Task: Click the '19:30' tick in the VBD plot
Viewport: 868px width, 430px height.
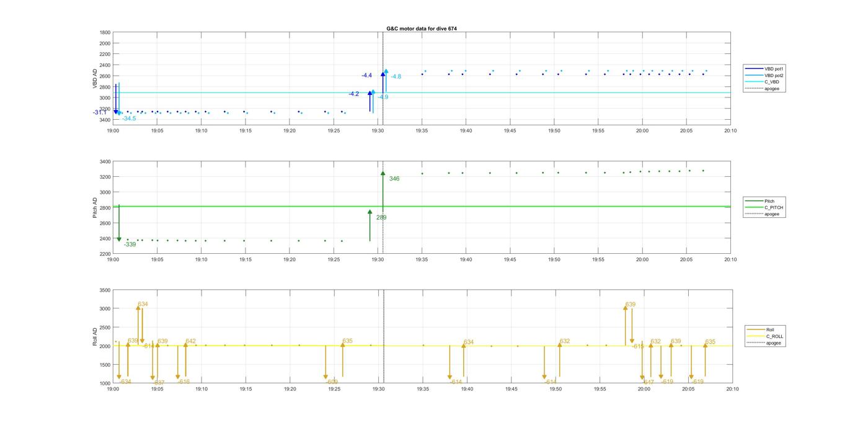Action: point(378,131)
